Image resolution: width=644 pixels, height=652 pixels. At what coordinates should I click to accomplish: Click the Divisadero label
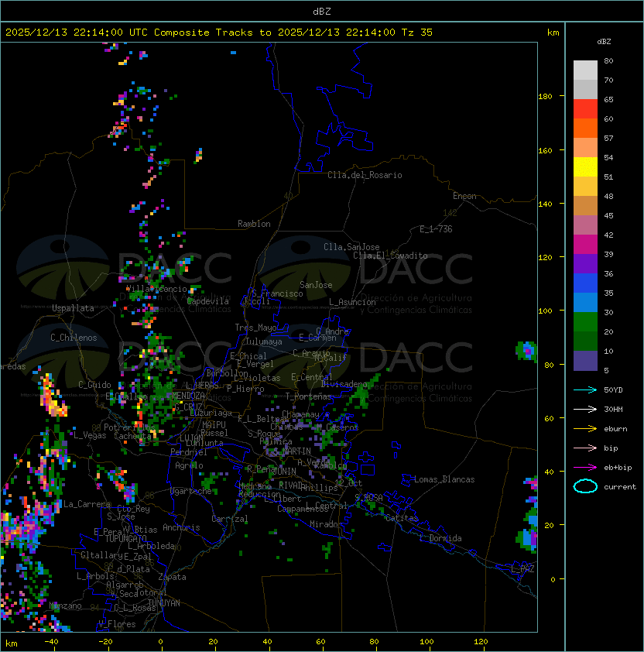[x=344, y=384]
